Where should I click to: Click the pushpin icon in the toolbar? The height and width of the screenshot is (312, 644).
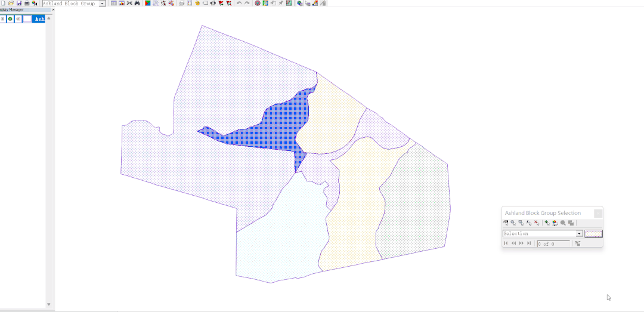280,3
